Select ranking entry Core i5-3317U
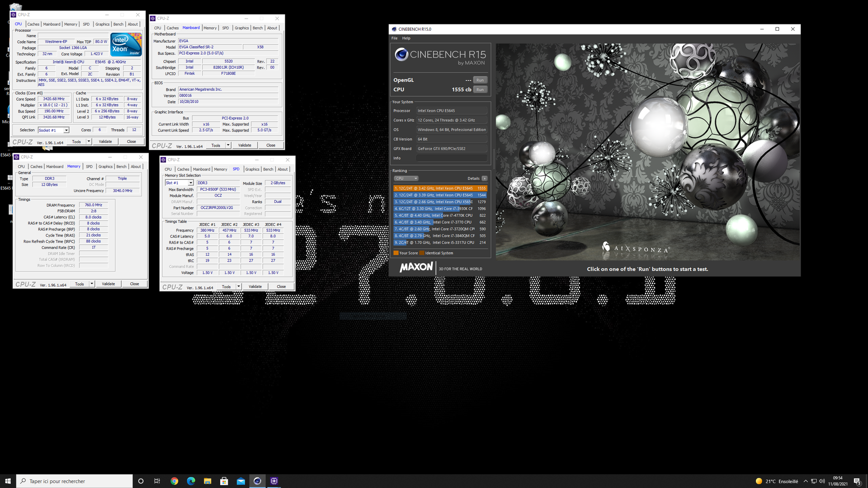 click(x=440, y=243)
